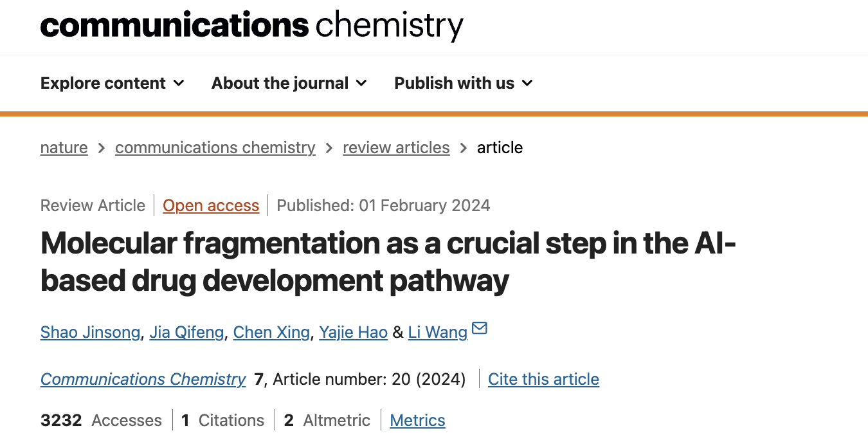Viewport: 868px width, 444px height.
Task: Go to the nature breadcrumb link
Action: (64, 147)
